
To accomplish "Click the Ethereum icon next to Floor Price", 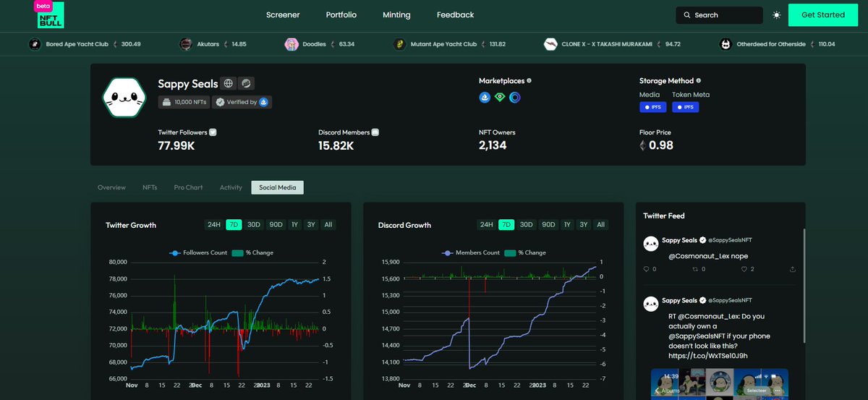I will click(x=643, y=145).
